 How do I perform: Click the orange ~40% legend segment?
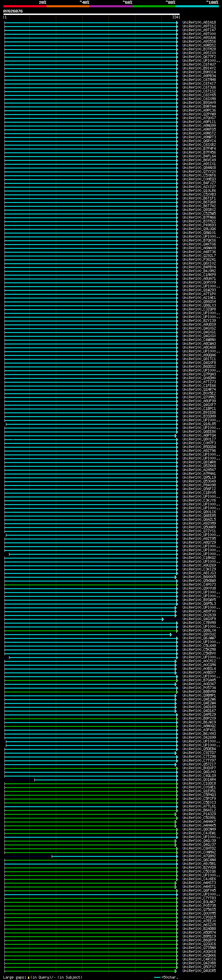(68, 6)
